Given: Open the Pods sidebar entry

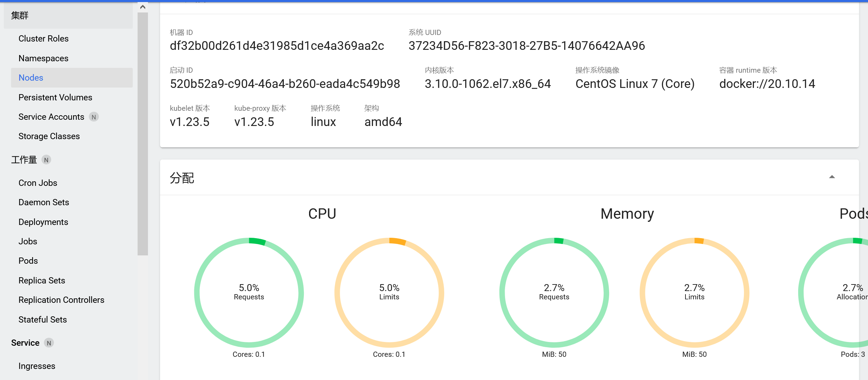Looking at the screenshot, I should (x=28, y=261).
